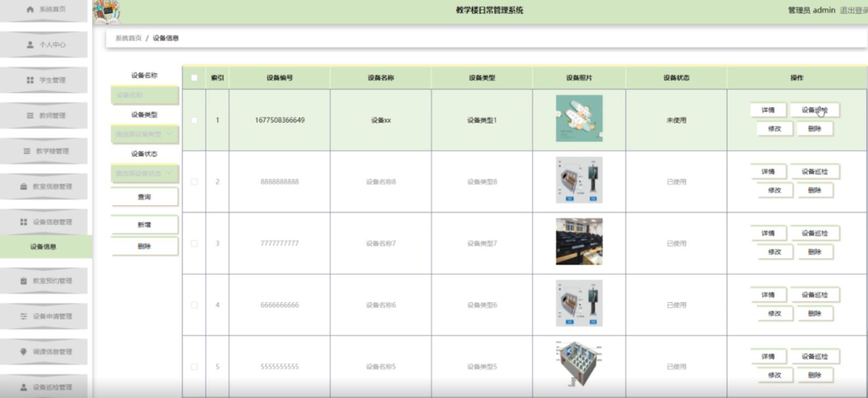Open 个人中心 in the sidebar
The height and width of the screenshot is (398, 868).
pyautogui.click(x=44, y=45)
